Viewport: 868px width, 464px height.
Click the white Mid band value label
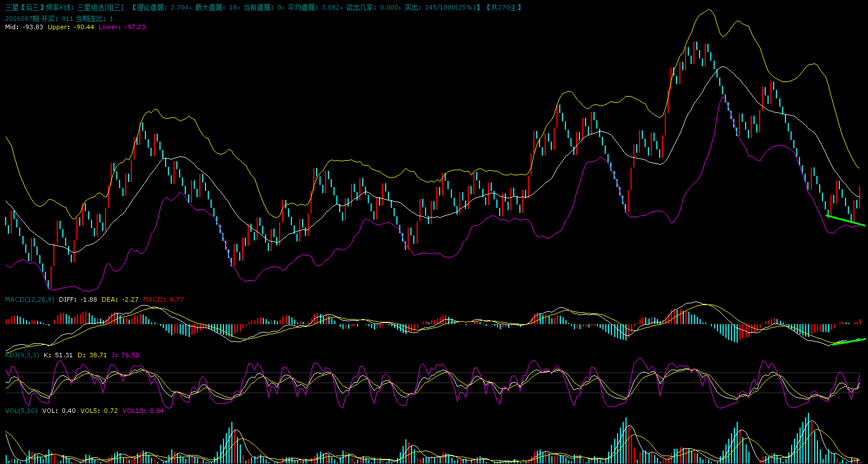(24, 27)
